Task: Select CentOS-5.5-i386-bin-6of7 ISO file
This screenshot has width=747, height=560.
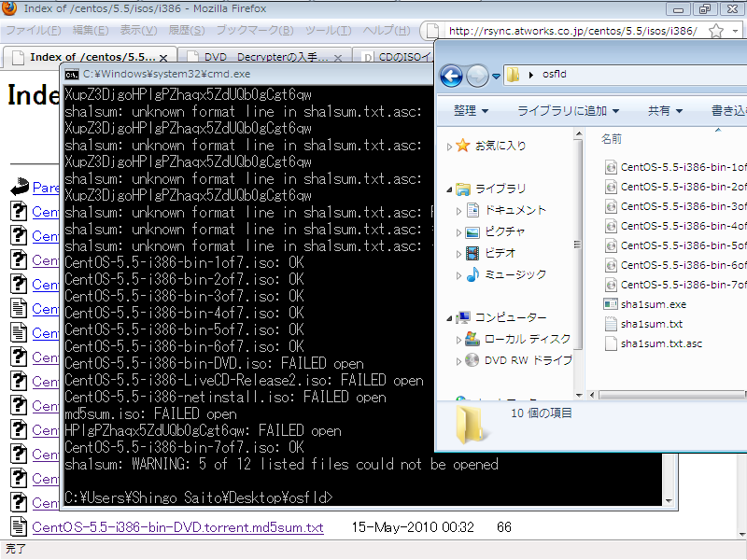Action: click(674, 265)
